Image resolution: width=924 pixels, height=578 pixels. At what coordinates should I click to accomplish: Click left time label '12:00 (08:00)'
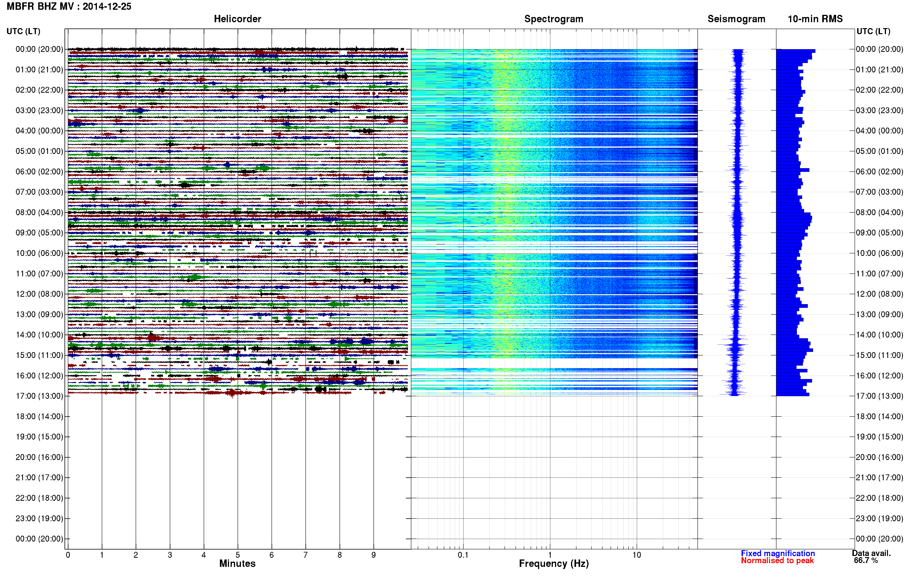point(39,294)
